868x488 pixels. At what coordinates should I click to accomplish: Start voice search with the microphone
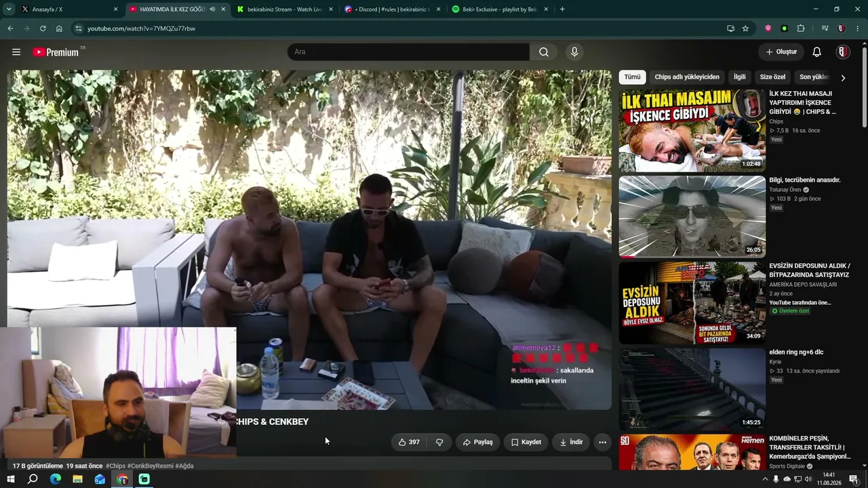click(x=574, y=52)
